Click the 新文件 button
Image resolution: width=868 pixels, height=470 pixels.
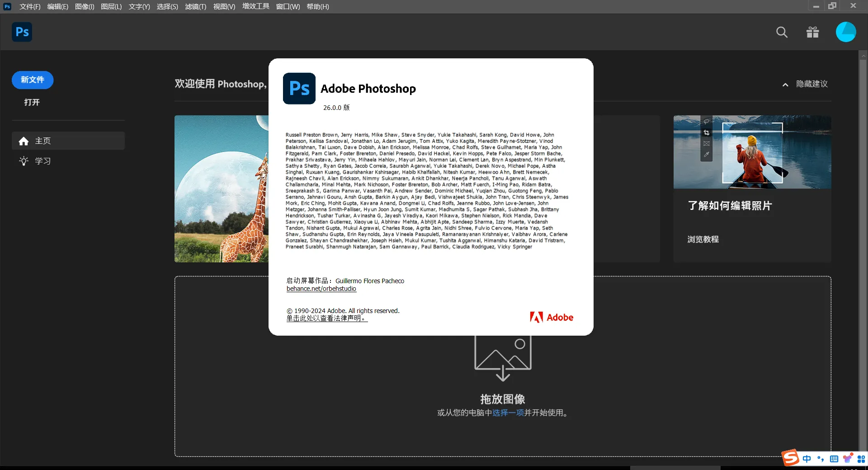(x=32, y=80)
